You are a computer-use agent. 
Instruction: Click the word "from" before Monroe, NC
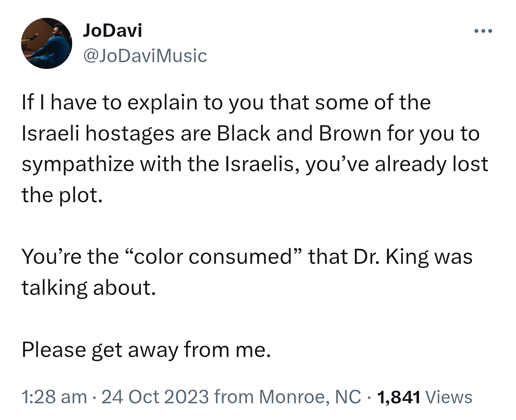pos(234,397)
